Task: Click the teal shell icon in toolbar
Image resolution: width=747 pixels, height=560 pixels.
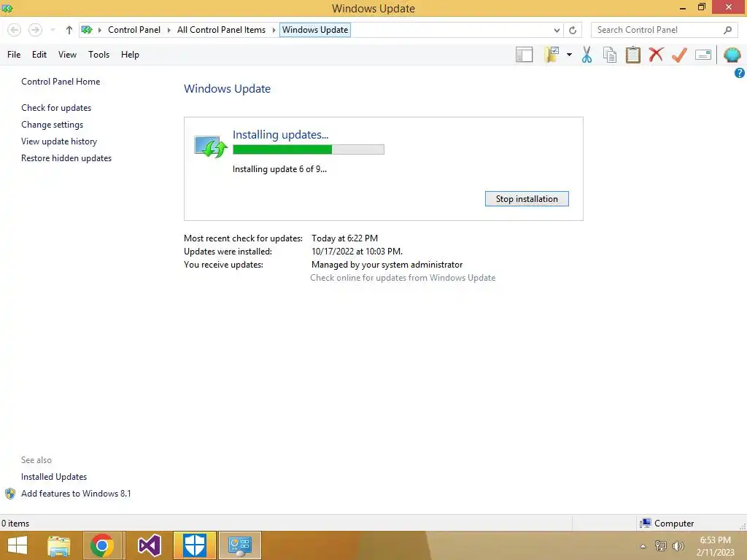Action: (x=732, y=55)
